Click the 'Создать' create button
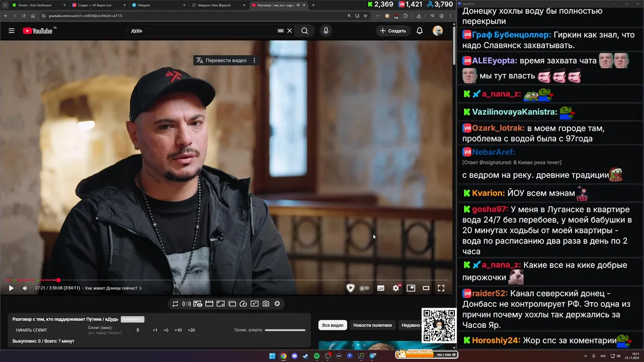 pyautogui.click(x=392, y=31)
